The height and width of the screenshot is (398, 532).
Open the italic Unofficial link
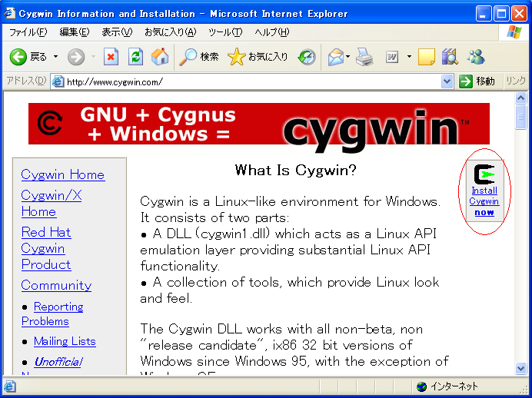pos(58,362)
